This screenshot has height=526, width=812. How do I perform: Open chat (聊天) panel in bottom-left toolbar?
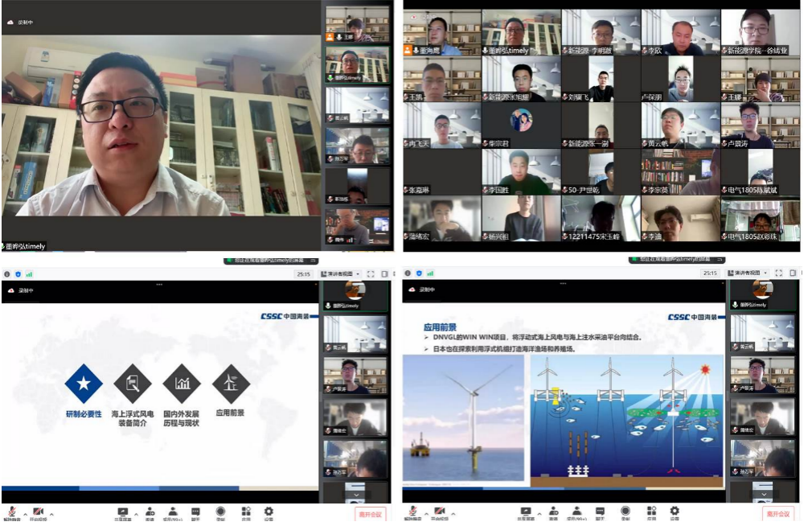[x=195, y=512]
